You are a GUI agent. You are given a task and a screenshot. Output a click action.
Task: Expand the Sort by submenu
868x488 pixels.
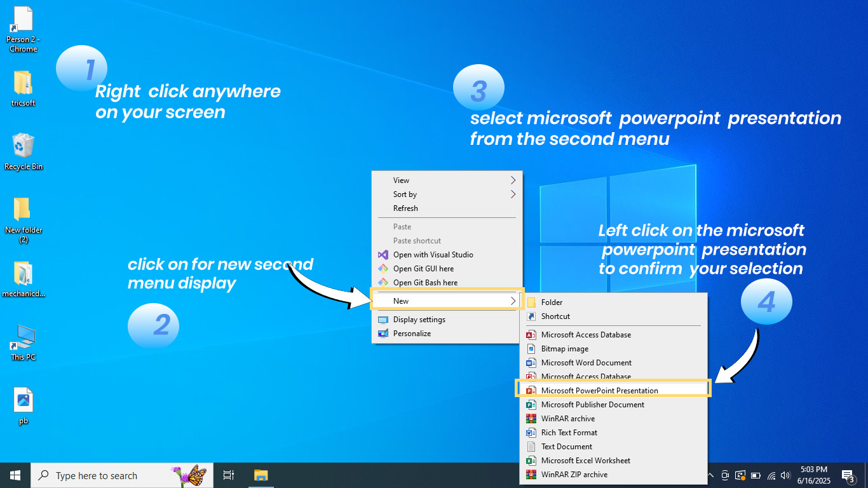pos(446,194)
